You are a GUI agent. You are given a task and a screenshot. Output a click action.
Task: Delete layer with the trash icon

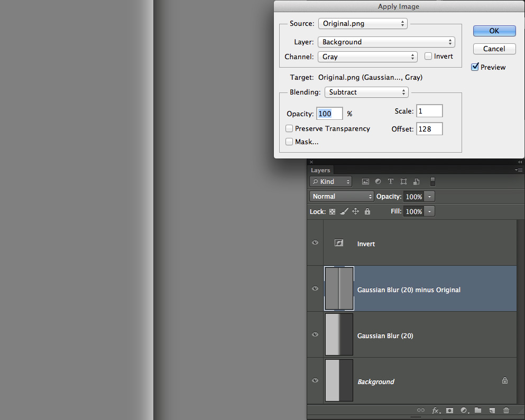pos(506,410)
